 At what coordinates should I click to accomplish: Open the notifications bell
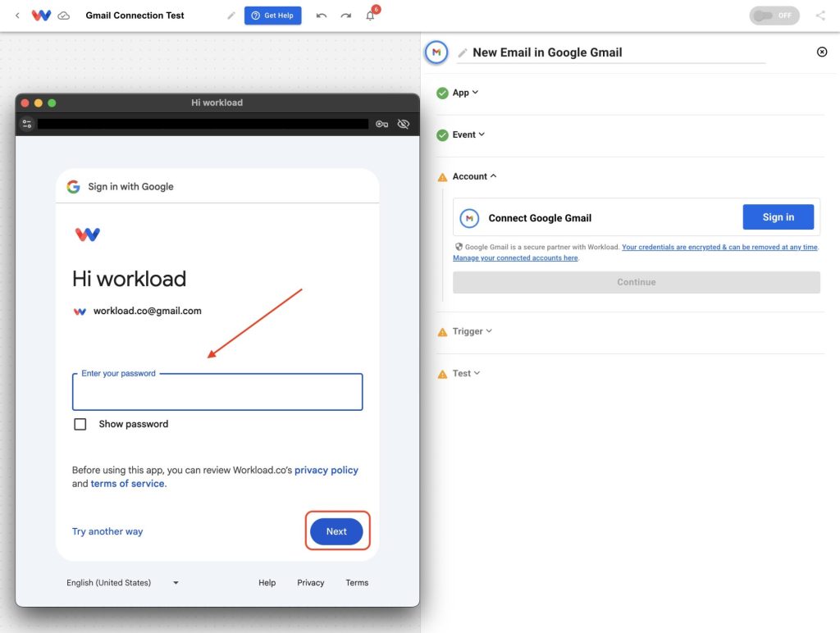[370, 15]
